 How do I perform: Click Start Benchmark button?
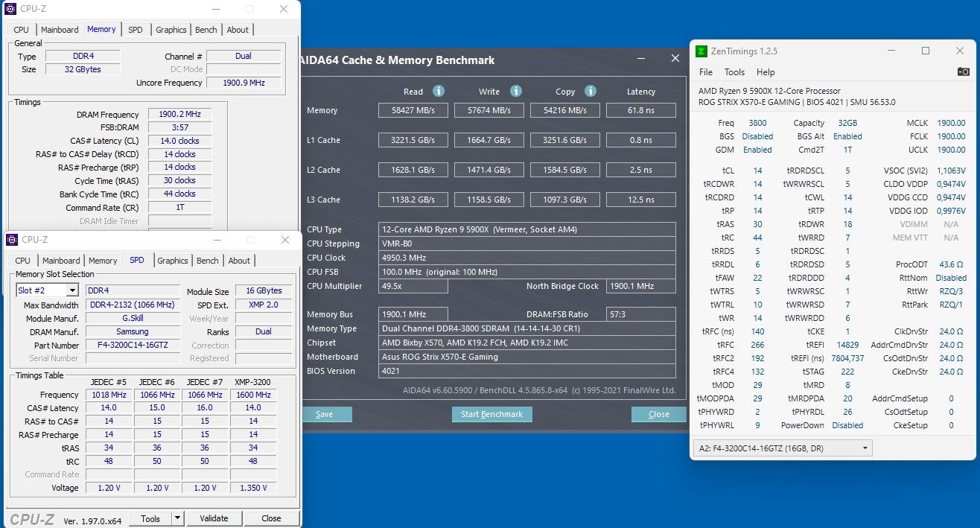click(x=491, y=414)
